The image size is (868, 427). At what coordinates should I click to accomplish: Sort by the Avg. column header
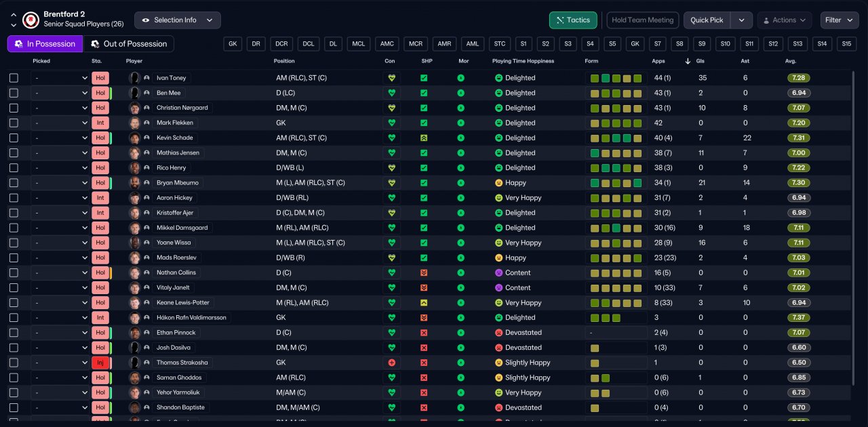pos(791,61)
